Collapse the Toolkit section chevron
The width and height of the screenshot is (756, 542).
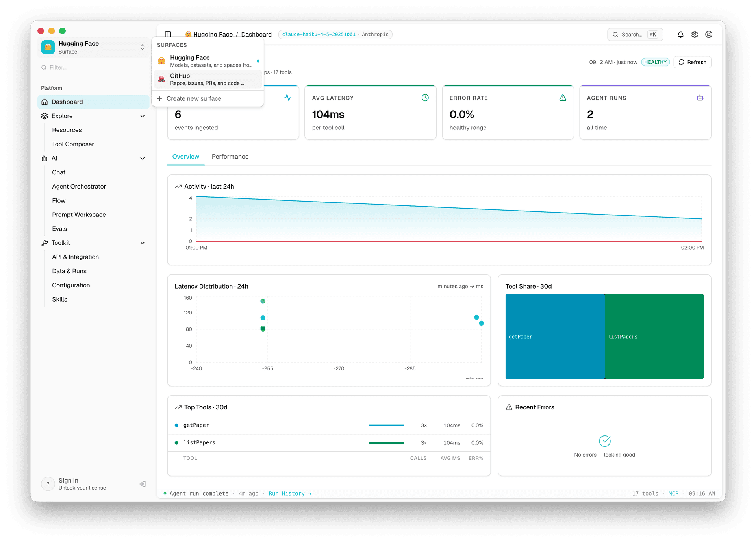[143, 243]
